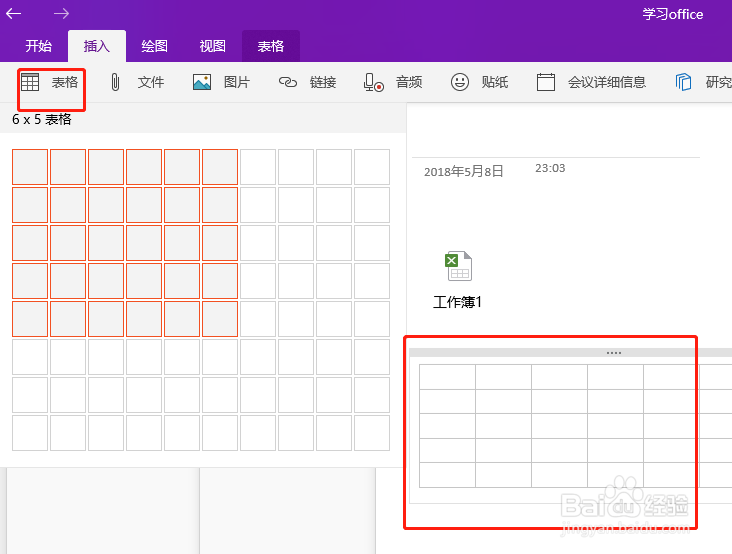
Task: Pick the top-left cell of table grid picker
Action: coord(30,167)
